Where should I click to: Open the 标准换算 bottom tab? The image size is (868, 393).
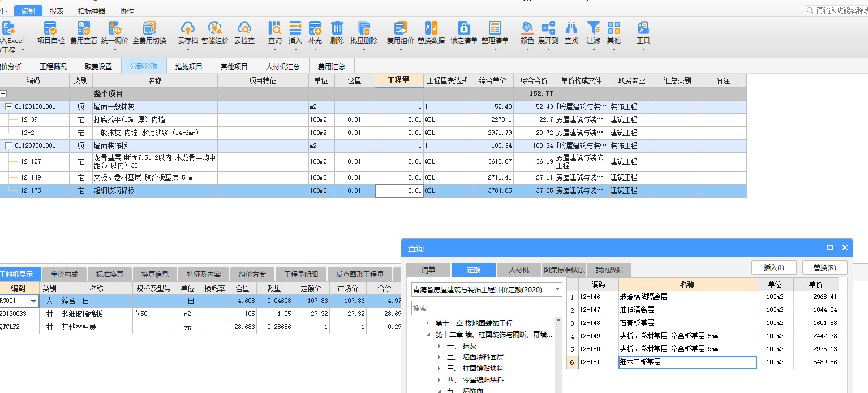[110, 274]
